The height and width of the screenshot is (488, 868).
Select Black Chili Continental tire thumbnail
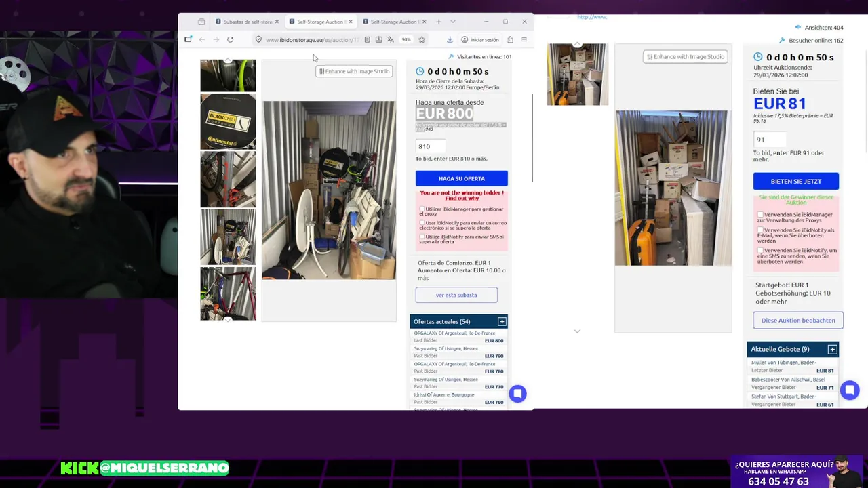(x=228, y=122)
